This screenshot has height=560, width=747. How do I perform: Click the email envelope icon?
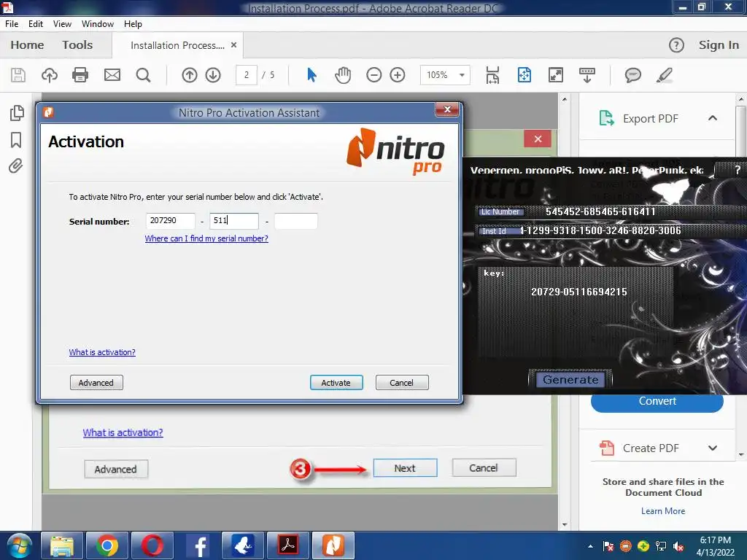pyautogui.click(x=112, y=75)
